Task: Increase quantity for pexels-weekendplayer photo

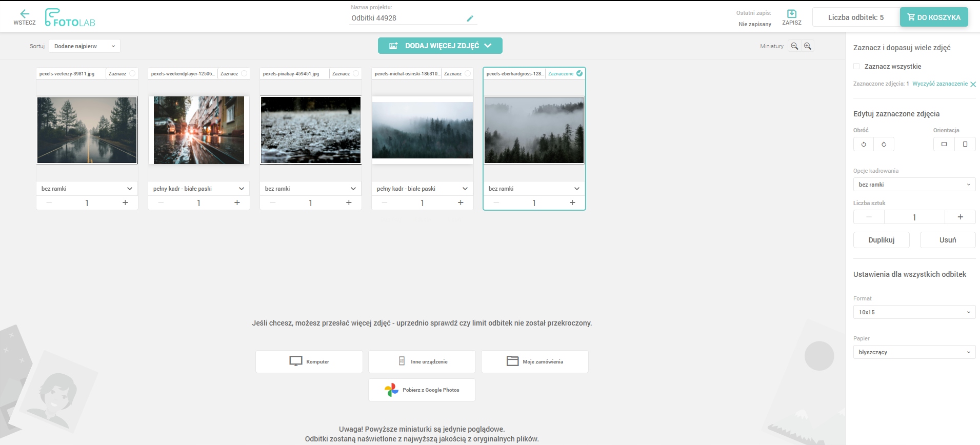Action: pos(237,203)
